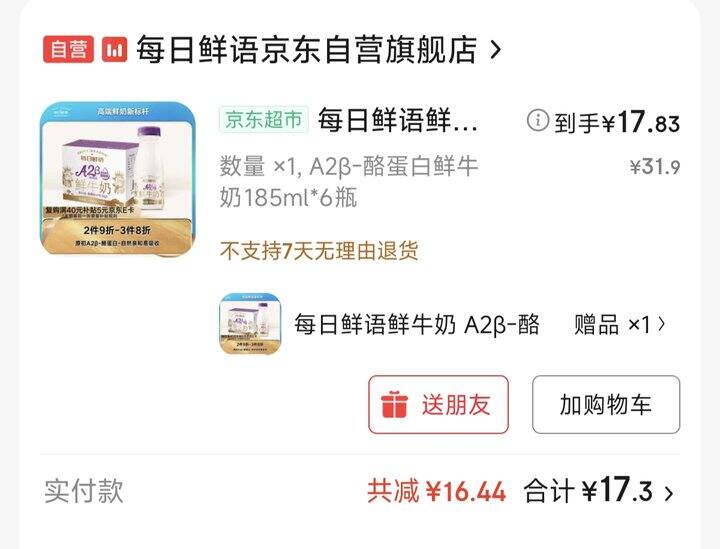Tap the 到手¥17.83 price
Screen dimensions: 720x549
coord(617,123)
